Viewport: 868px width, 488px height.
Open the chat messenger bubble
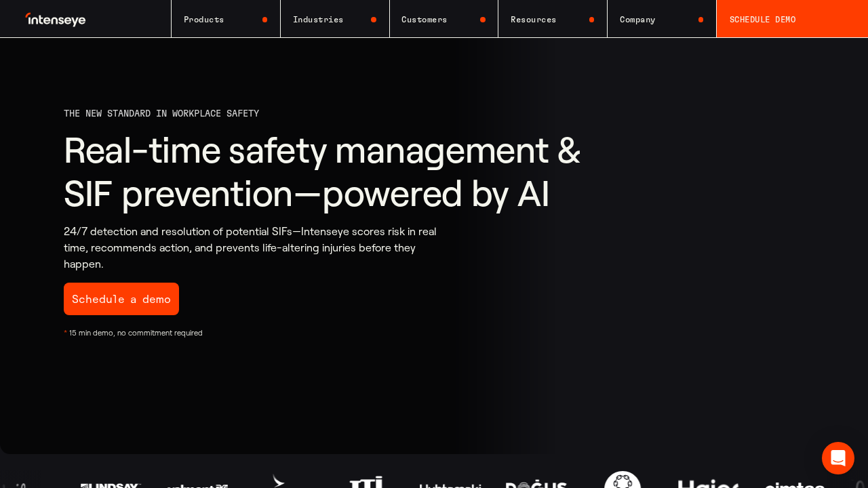pyautogui.click(x=837, y=458)
